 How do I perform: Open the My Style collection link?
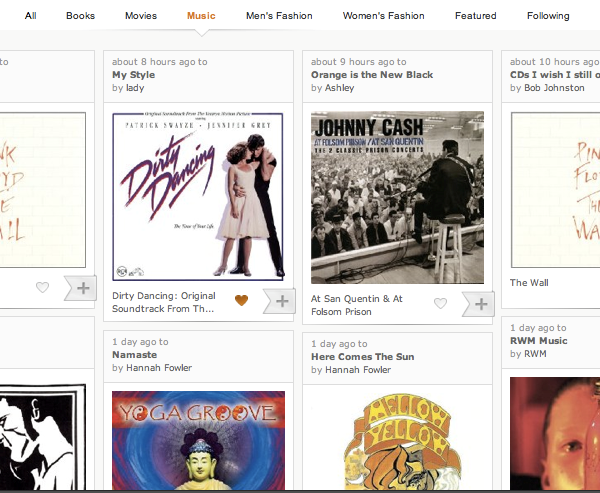coord(134,75)
